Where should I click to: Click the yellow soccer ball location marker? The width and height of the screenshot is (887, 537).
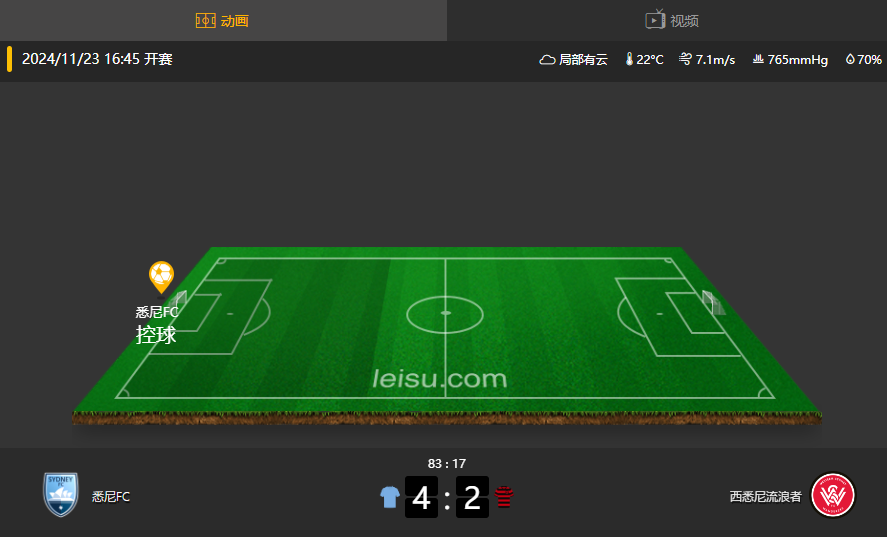click(x=161, y=277)
